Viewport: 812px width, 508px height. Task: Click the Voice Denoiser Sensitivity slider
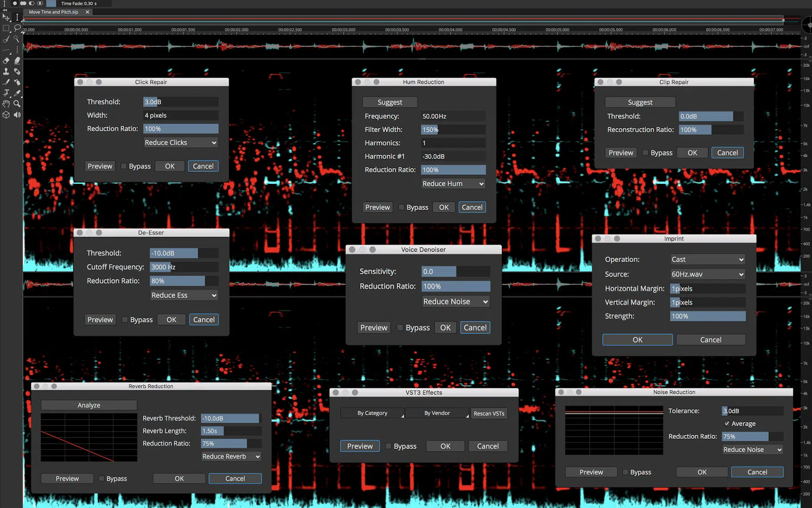pos(456,271)
